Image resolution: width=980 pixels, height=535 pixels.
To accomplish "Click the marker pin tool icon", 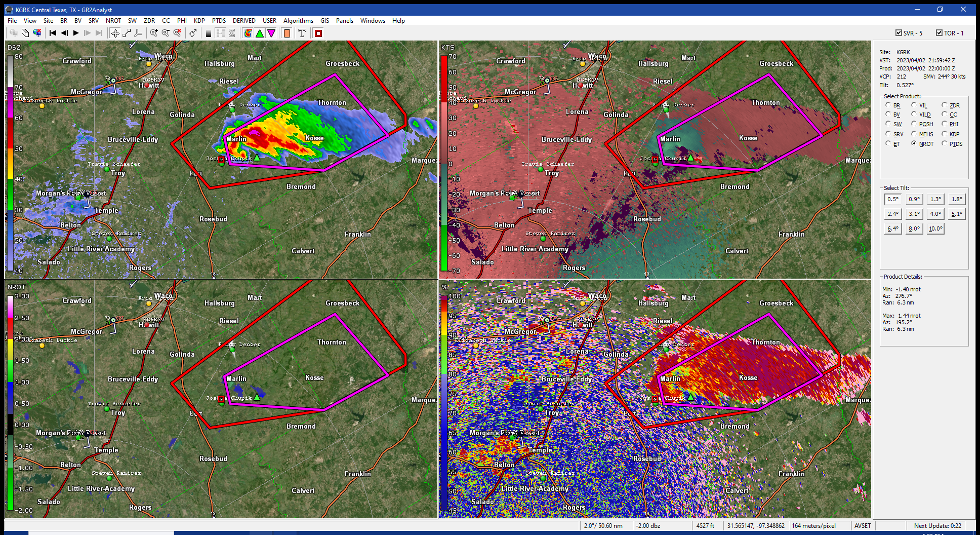I will pos(193,33).
